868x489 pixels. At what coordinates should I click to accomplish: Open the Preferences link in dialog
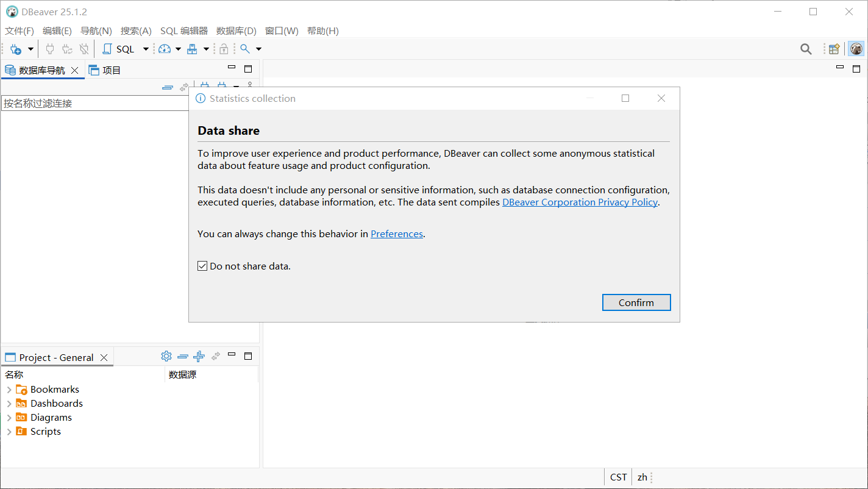coord(397,234)
